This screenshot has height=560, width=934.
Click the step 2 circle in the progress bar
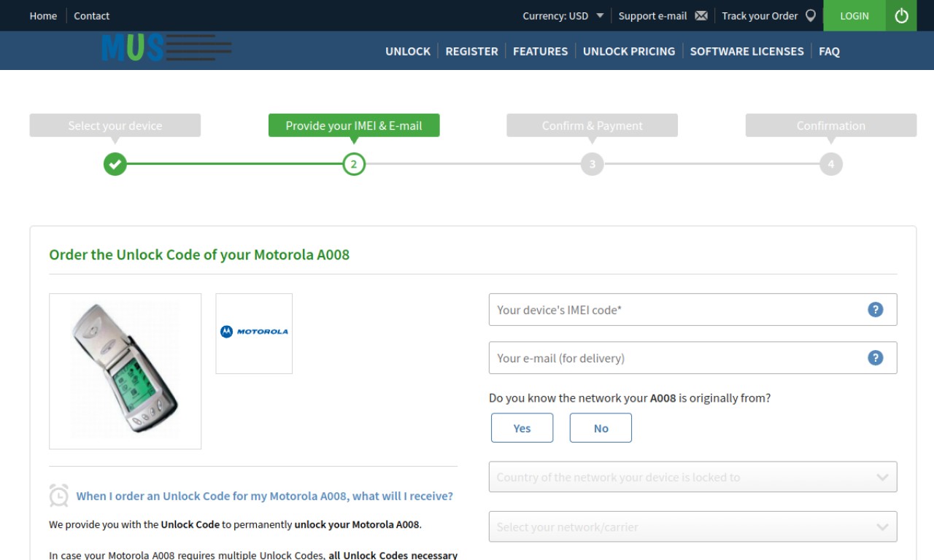(x=354, y=164)
